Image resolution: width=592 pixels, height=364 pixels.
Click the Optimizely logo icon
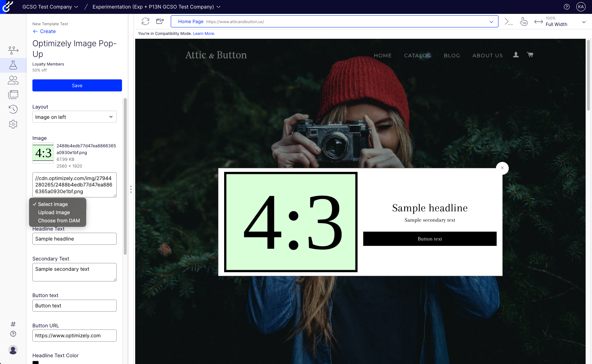7,7
